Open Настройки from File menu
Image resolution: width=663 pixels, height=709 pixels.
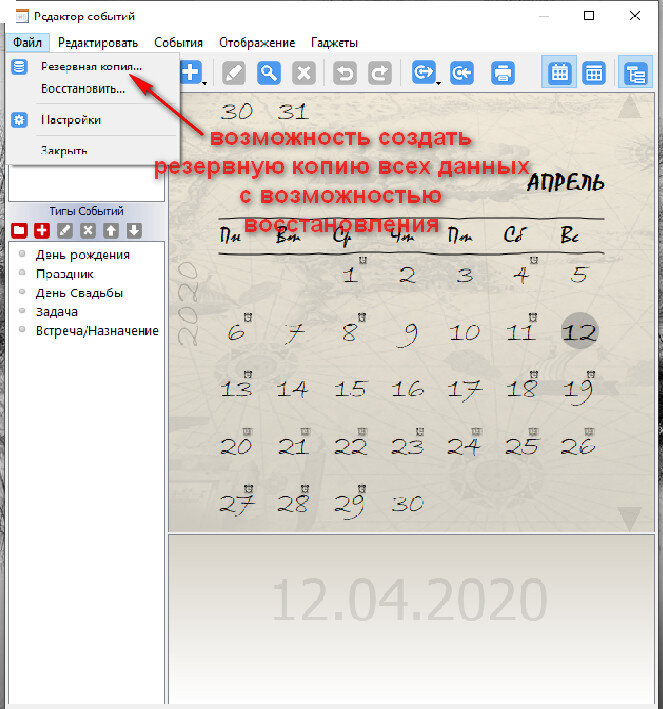pyautogui.click(x=93, y=120)
